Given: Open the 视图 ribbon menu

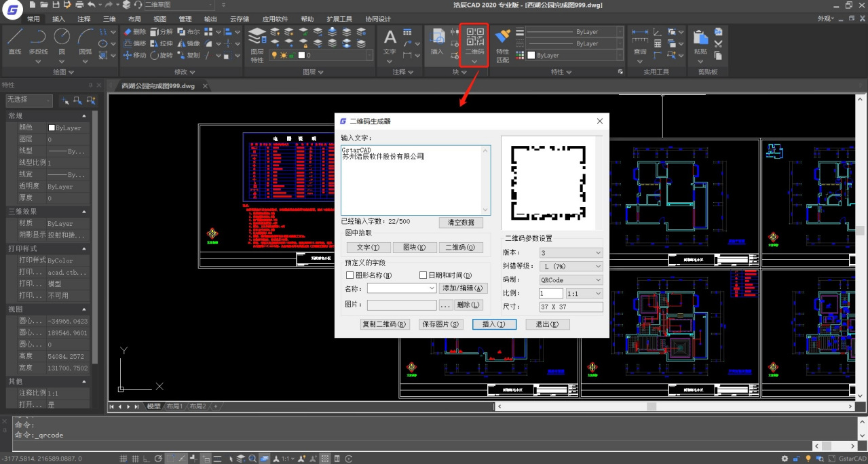Looking at the screenshot, I should [x=160, y=19].
